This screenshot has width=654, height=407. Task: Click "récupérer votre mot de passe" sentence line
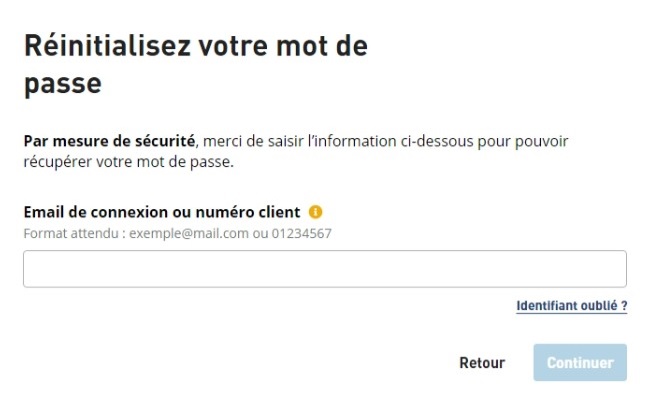pyautogui.click(x=128, y=161)
